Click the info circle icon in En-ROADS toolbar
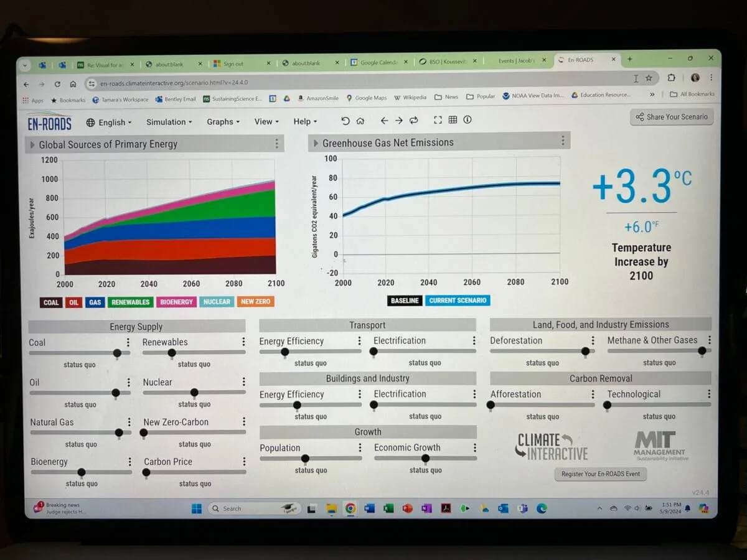The width and height of the screenshot is (747, 560). coord(467,120)
